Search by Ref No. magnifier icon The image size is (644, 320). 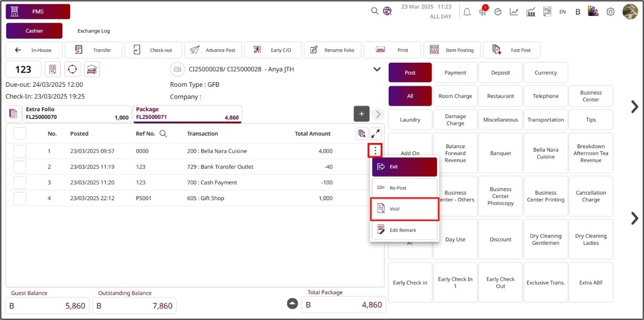163,134
